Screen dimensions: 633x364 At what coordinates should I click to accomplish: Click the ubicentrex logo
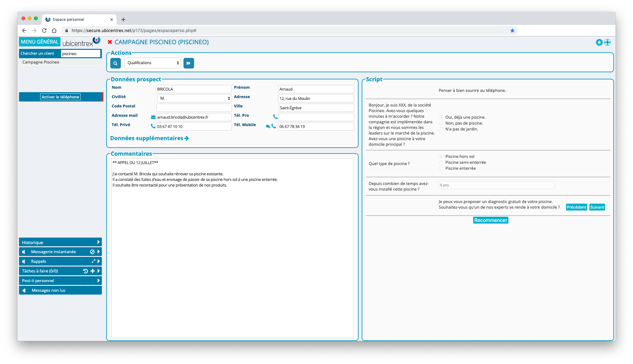point(81,42)
